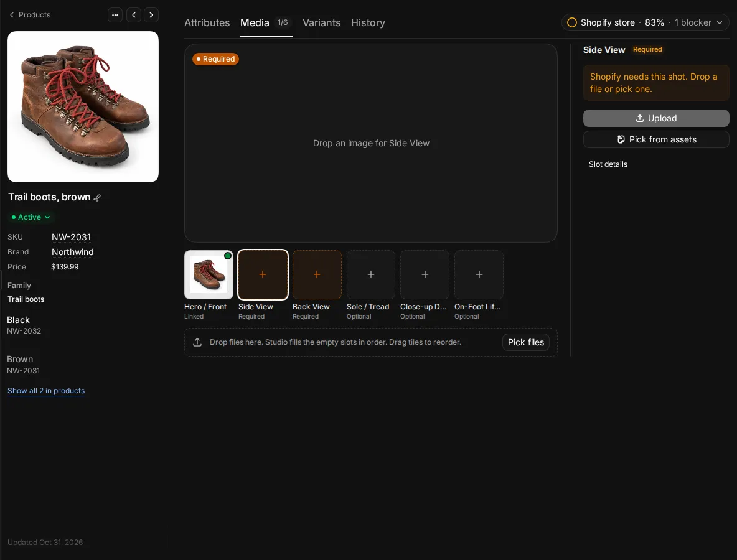Screen dimensions: 737x560
Task: Click the Brand value Northwind
Action: tap(72, 252)
